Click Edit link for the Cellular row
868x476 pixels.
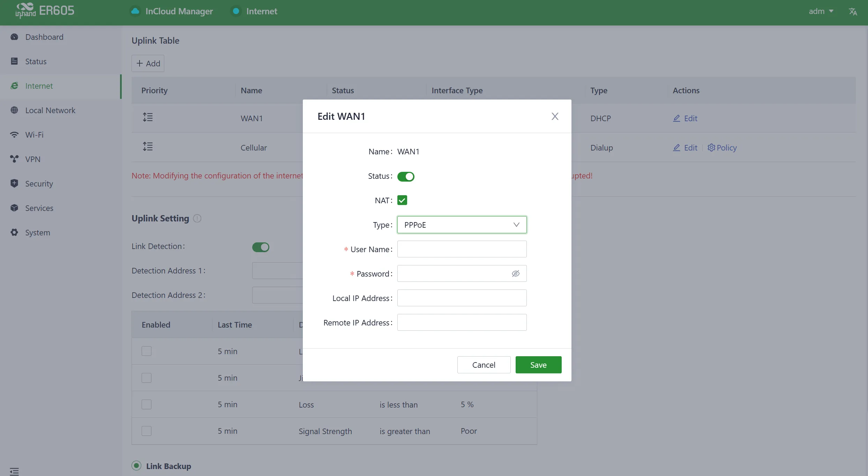(685, 148)
